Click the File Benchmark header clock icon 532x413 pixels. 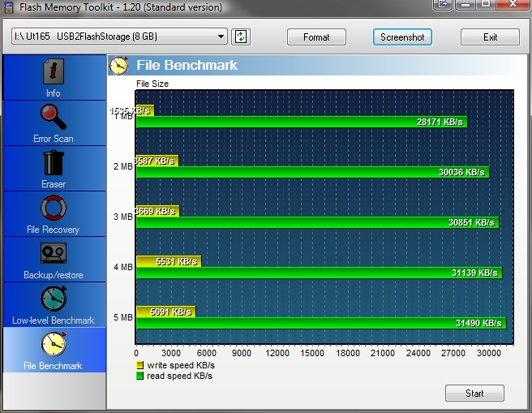point(119,65)
